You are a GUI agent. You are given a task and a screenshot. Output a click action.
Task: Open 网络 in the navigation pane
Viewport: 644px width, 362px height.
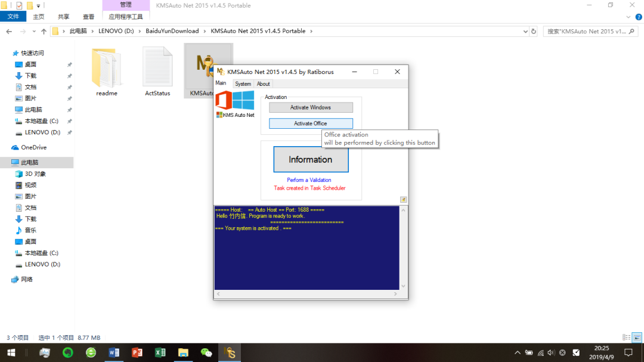[x=27, y=280]
